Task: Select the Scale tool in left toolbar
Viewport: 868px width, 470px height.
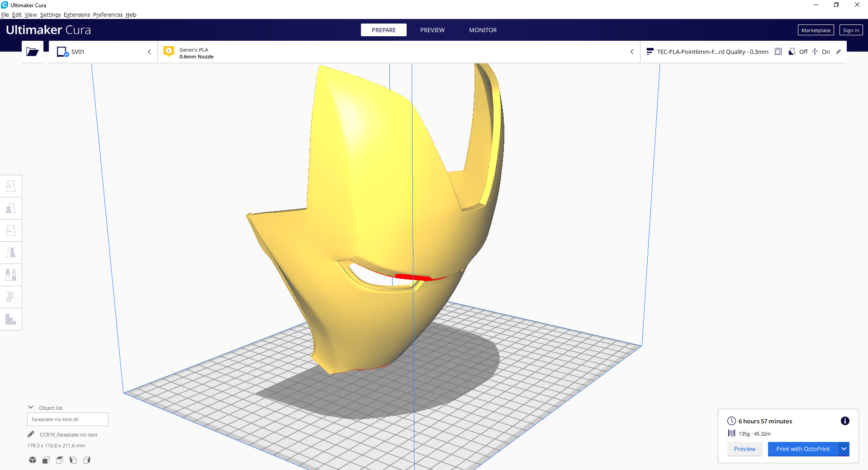Action: pyautogui.click(x=11, y=208)
